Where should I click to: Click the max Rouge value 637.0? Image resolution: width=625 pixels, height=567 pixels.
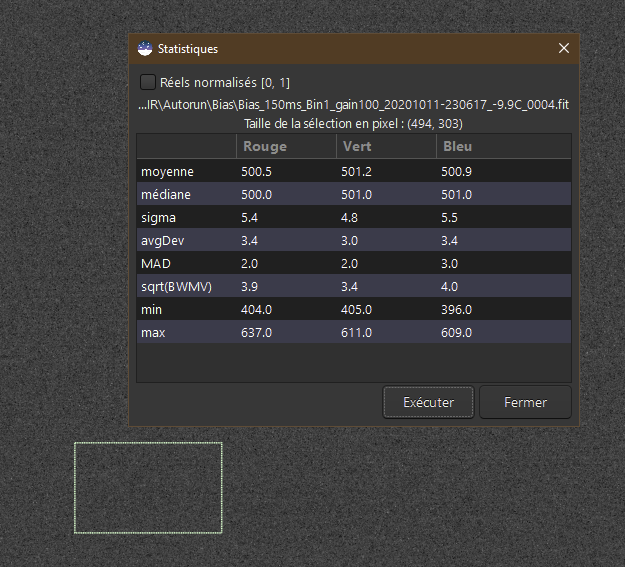coord(256,333)
